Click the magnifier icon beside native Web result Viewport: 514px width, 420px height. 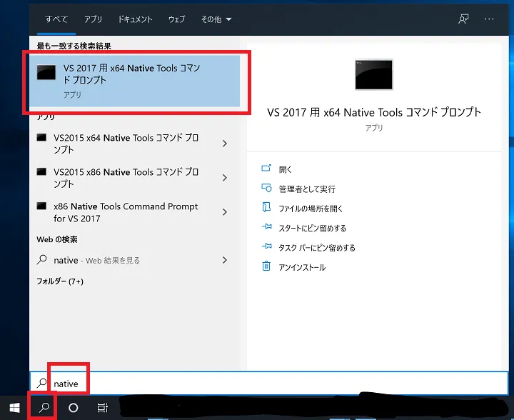point(41,260)
